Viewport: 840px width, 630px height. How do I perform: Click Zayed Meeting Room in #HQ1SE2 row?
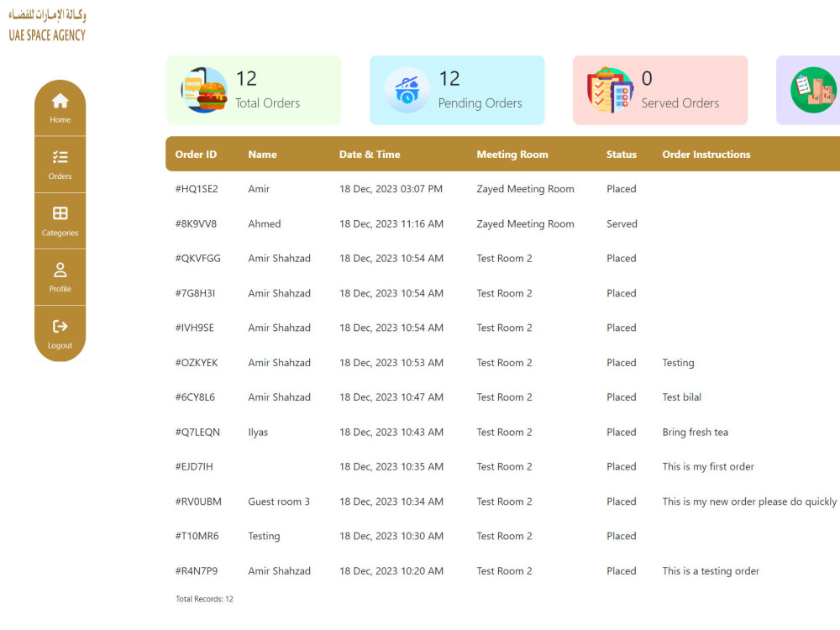tap(526, 189)
